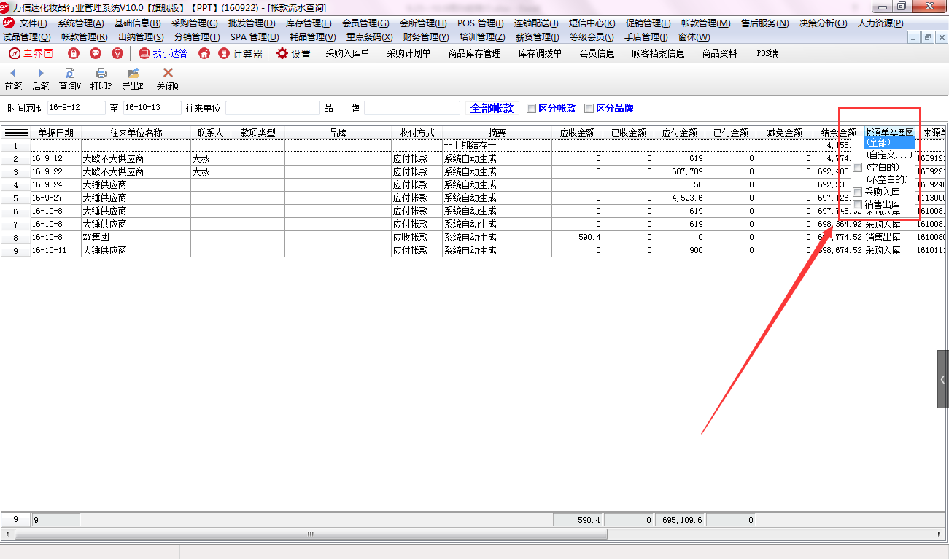Open 找小达答 help assistant

click(x=163, y=53)
